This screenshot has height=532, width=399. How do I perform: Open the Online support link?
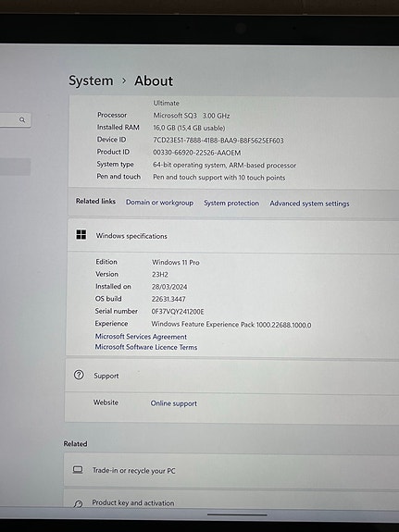(173, 403)
